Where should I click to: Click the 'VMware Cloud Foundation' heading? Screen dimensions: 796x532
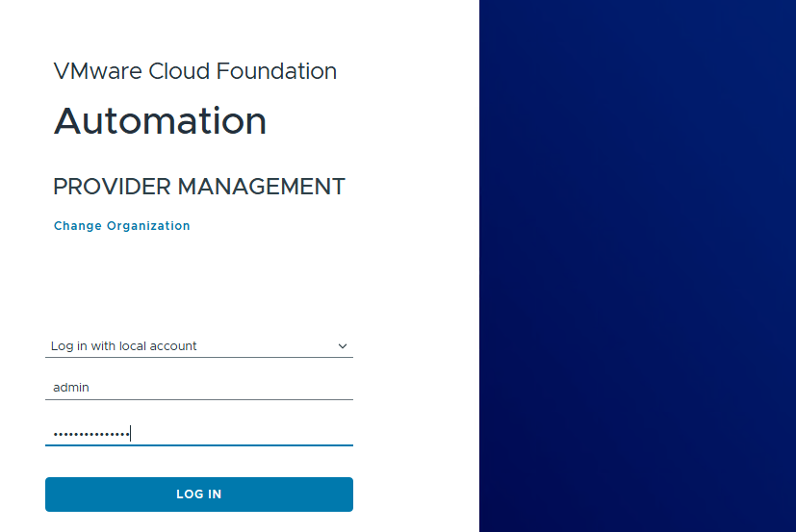[x=195, y=71]
